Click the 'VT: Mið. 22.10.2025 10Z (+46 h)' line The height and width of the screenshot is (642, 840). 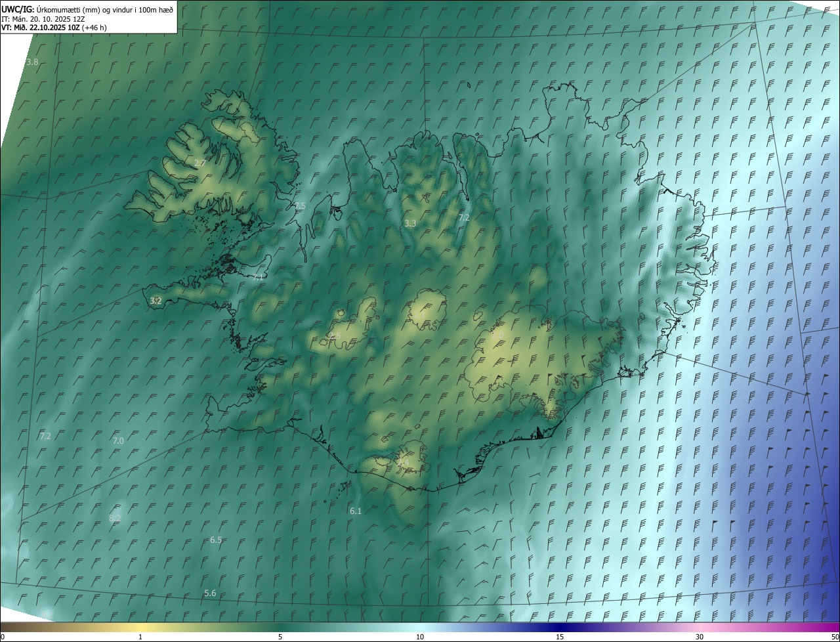click(54, 28)
